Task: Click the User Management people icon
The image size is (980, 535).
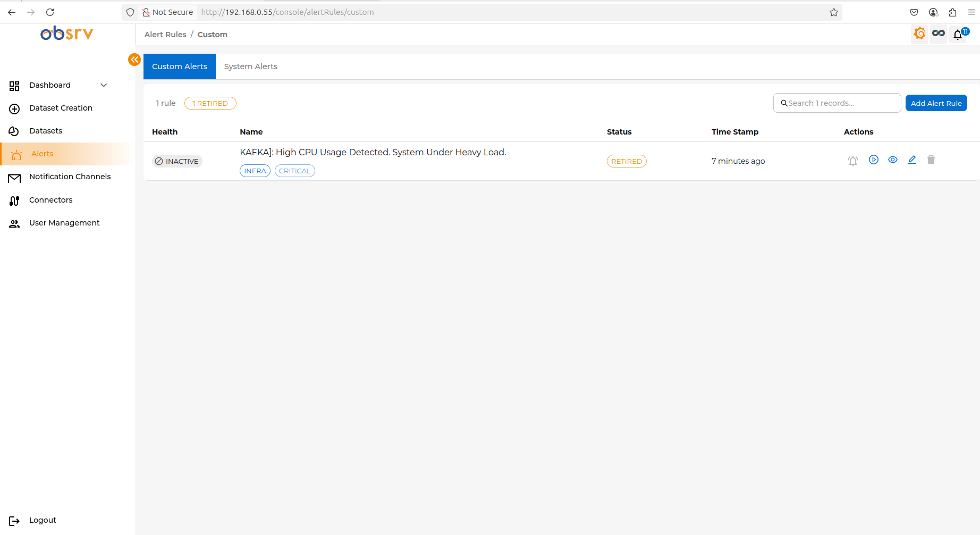Action: (x=14, y=223)
